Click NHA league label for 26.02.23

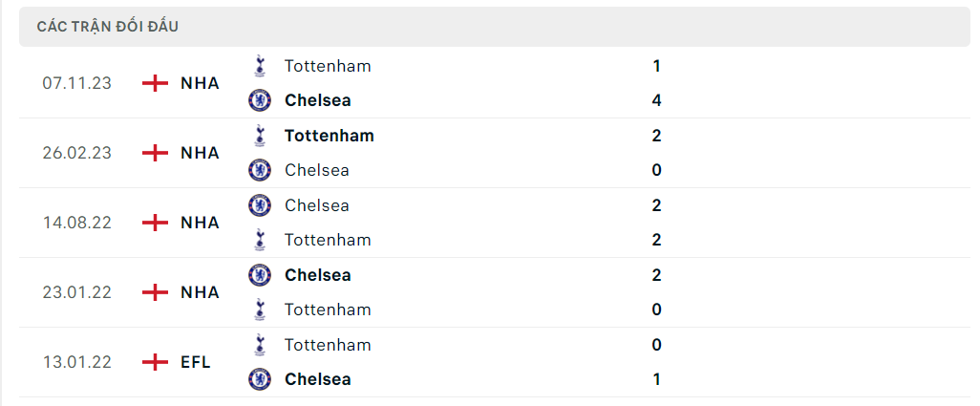[x=200, y=153]
